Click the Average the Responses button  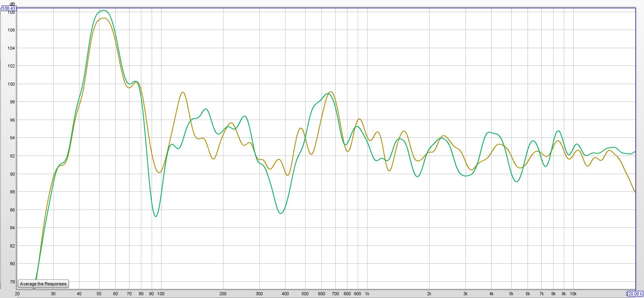pyautogui.click(x=43, y=284)
